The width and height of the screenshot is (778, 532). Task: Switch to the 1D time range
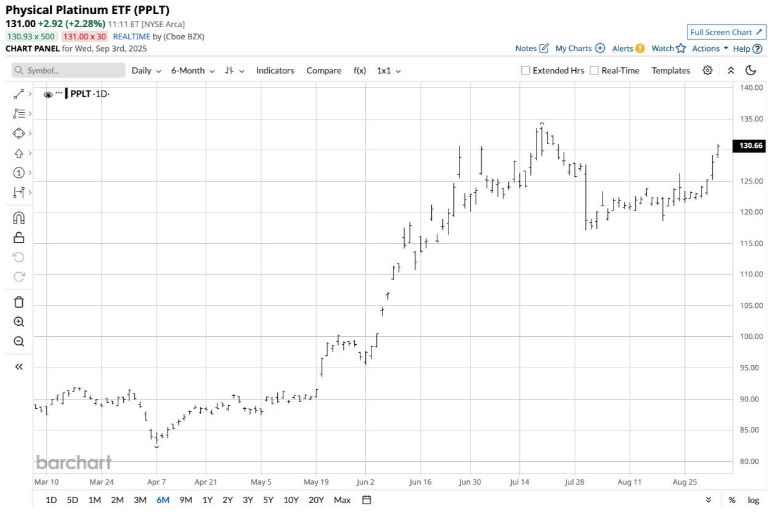[51, 500]
